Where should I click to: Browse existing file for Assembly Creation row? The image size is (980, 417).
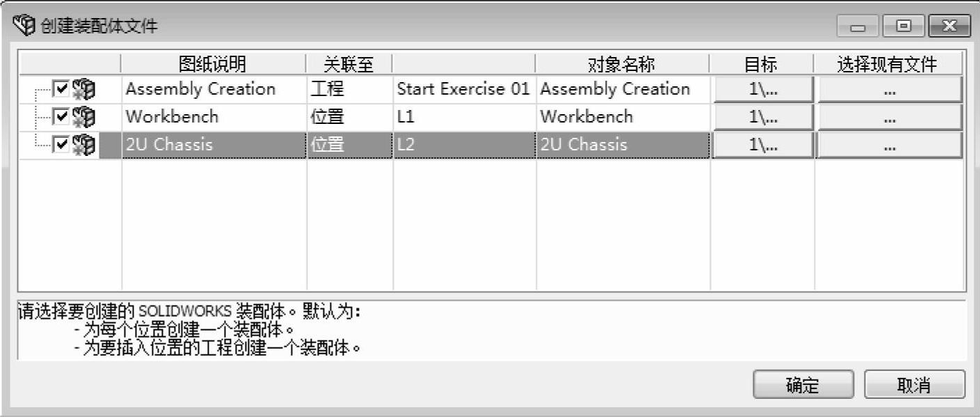(x=889, y=90)
